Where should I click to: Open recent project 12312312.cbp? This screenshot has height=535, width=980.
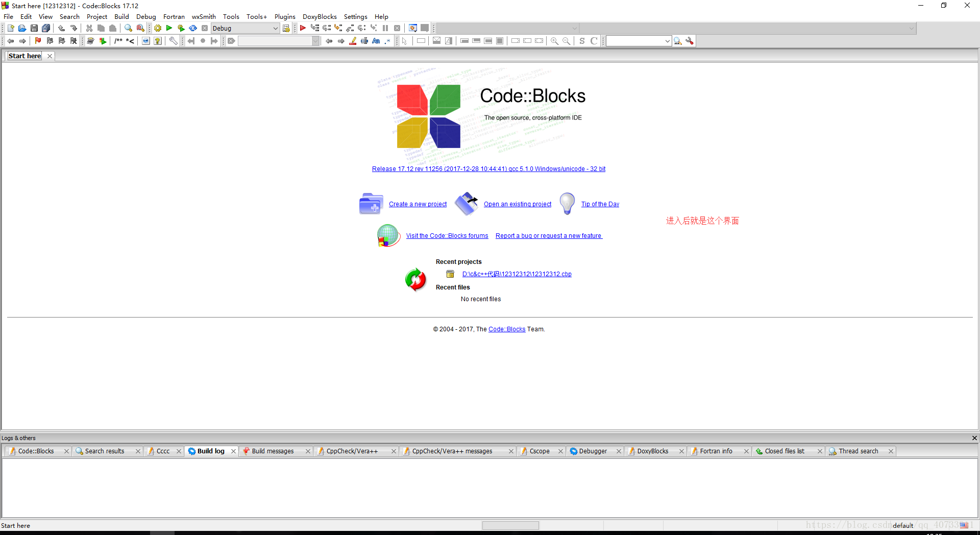tap(517, 274)
